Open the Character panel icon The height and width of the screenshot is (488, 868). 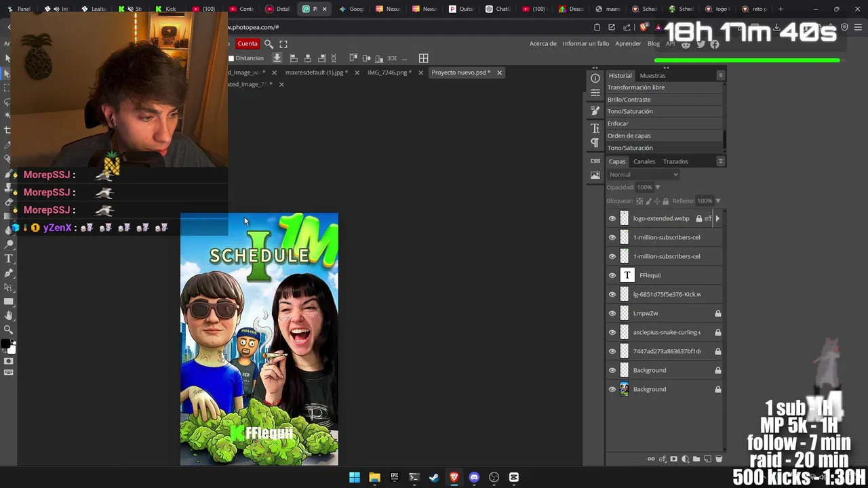(595, 128)
